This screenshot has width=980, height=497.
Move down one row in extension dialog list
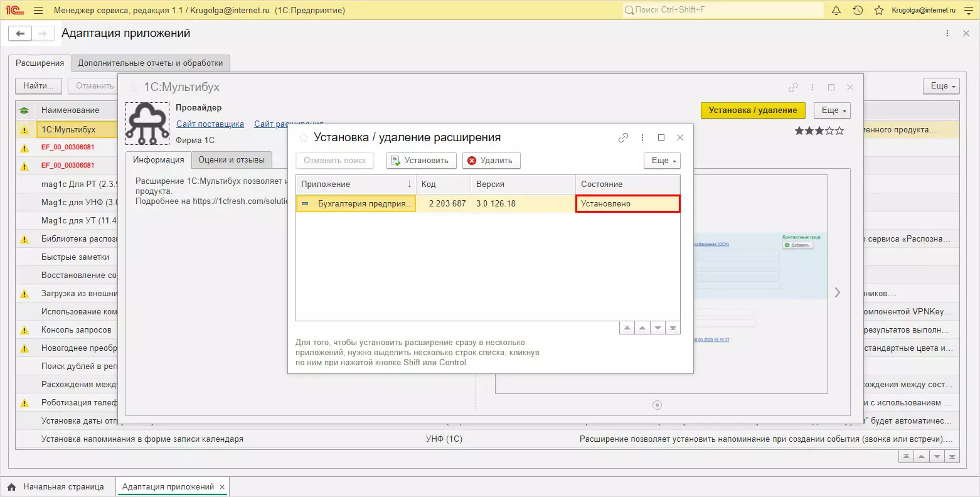658,328
